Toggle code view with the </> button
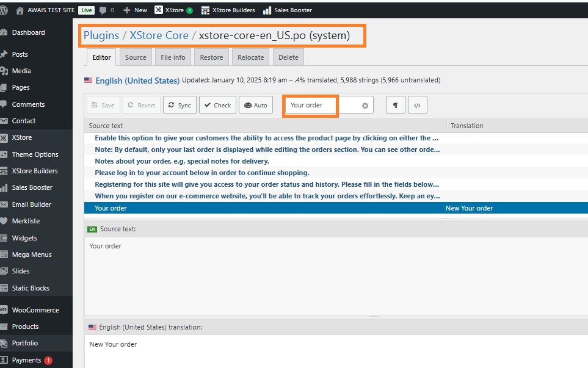Viewport: 588px width, 368px height. click(x=418, y=105)
